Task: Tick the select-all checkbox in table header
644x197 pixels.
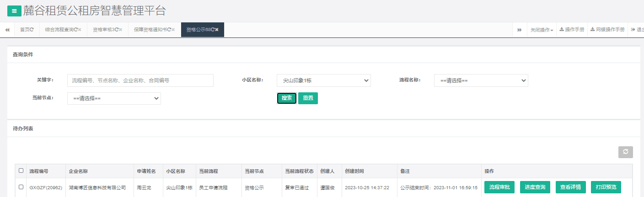Action: coord(21,171)
